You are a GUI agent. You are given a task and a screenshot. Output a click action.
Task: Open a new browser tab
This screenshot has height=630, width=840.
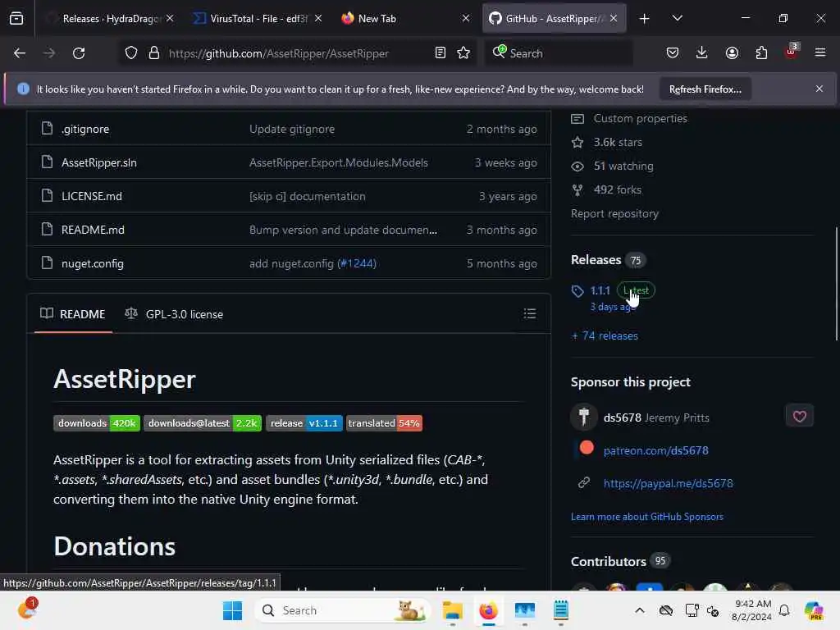[644, 19]
